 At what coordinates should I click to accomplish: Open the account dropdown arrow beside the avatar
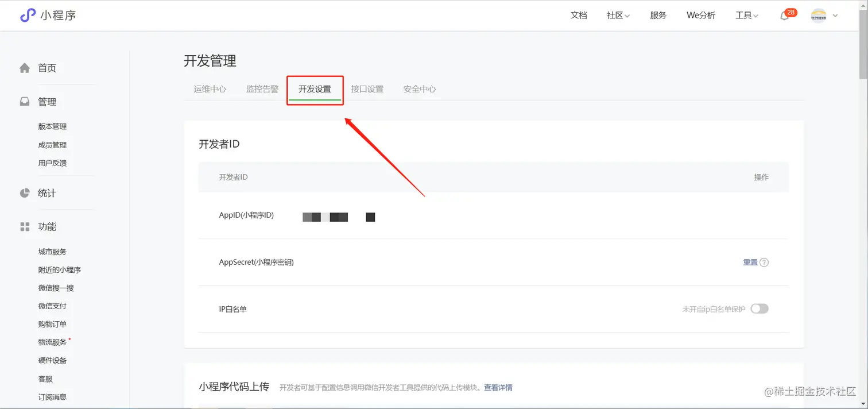pyautogui.click(x=835, y=16)
